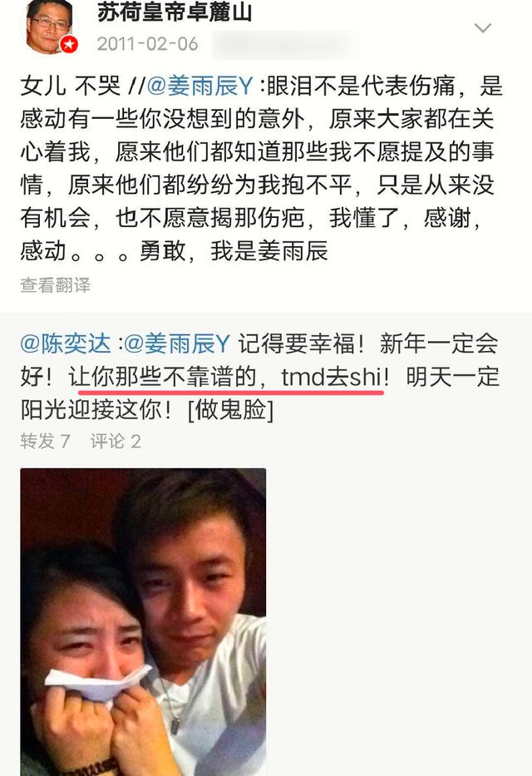532x776 pixels.
Task: Tap the red verified star badge
Action: click(69, 45)
